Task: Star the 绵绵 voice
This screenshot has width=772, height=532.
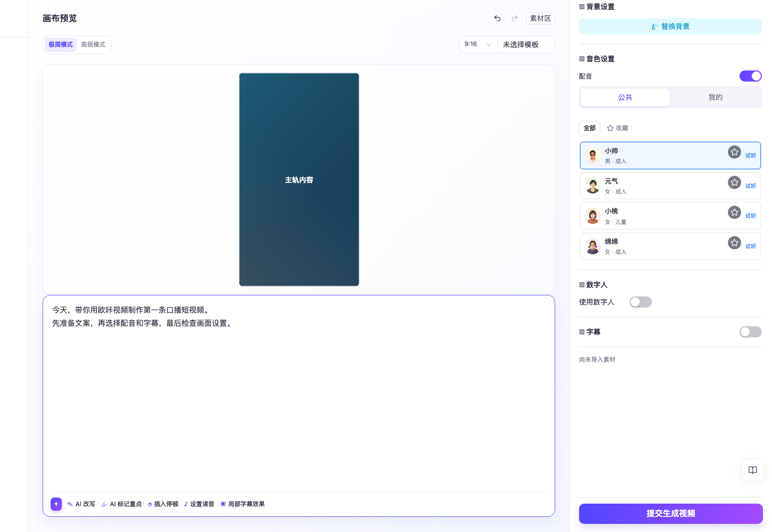Action: tap(735, 243)
